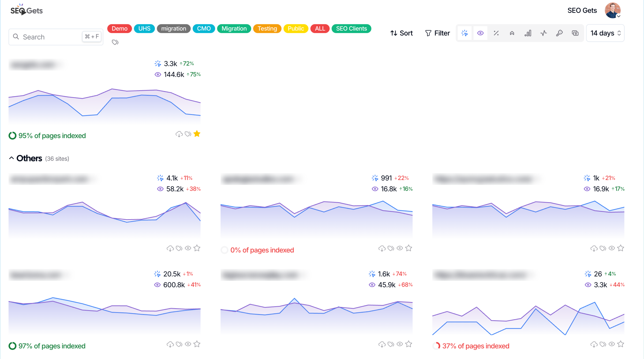Collapse the Others sites section

11,158
